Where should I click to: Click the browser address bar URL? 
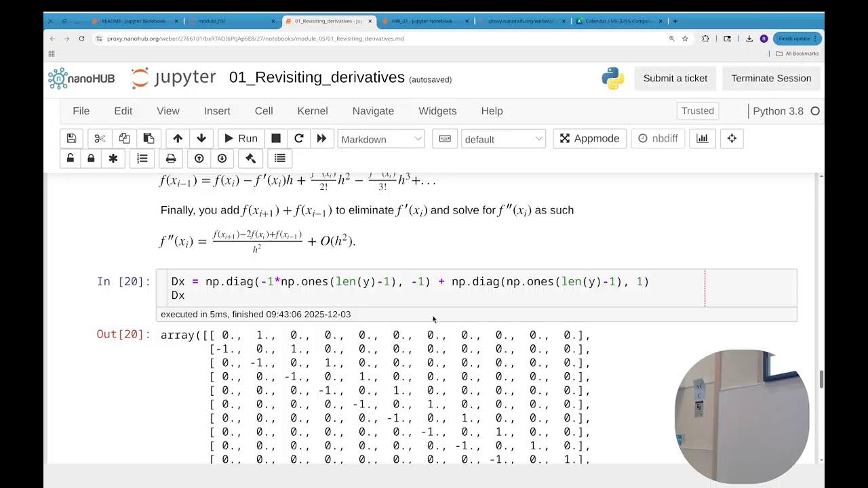tap(256, 39)
